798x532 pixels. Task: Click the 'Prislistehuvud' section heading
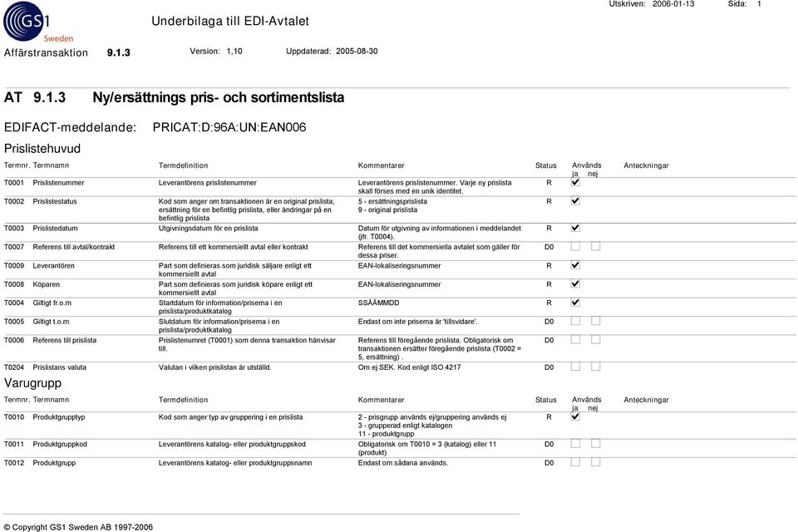[42, 149]
